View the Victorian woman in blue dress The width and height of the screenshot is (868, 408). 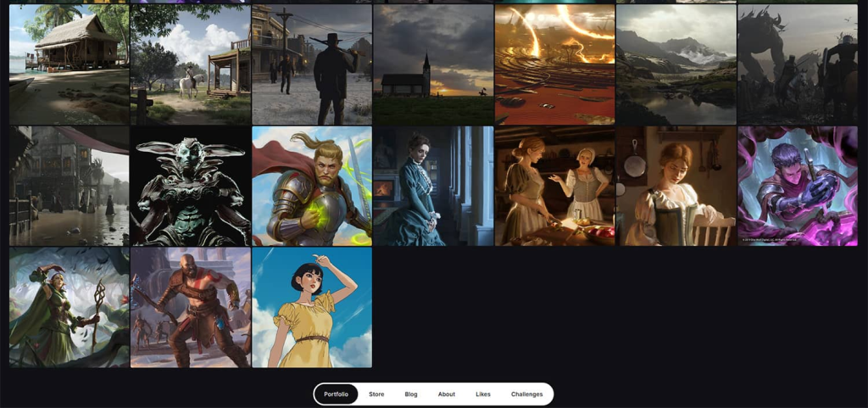[433, 186]
